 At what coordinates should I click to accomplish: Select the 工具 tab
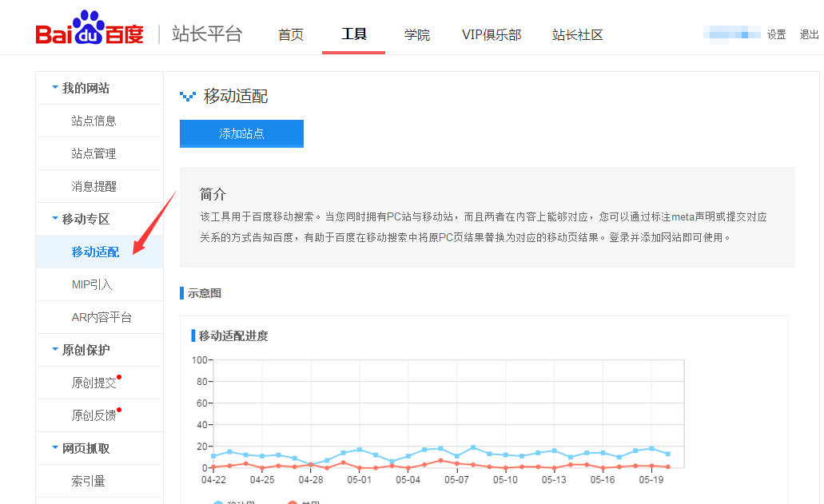(354, 34)
